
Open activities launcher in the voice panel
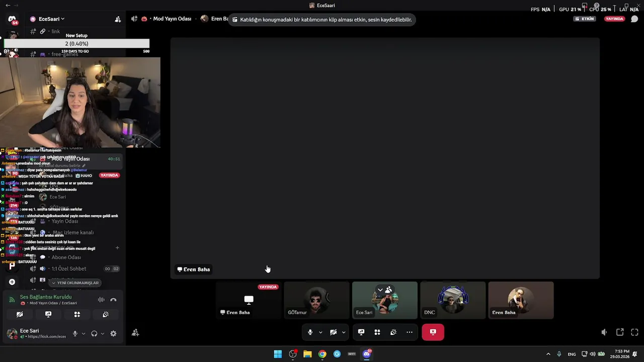tap(77, 314)
